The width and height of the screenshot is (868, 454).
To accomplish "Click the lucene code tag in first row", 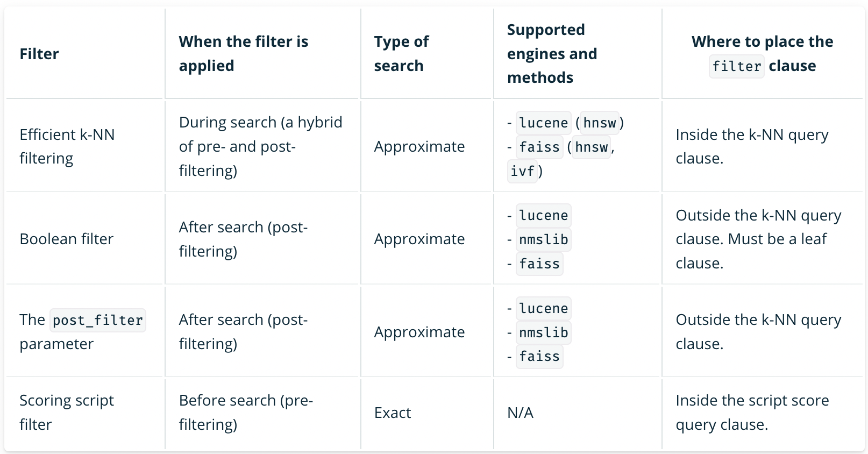I will click(543, 123).
